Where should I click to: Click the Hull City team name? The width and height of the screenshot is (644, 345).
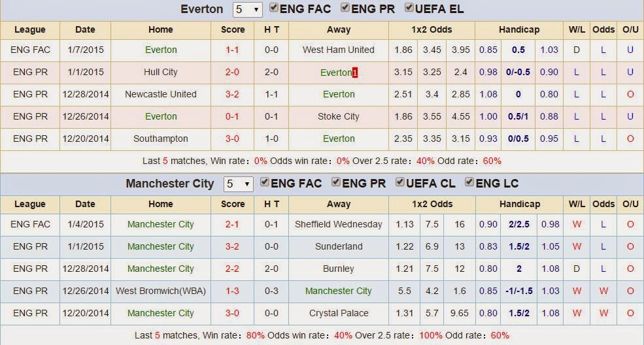161,72
